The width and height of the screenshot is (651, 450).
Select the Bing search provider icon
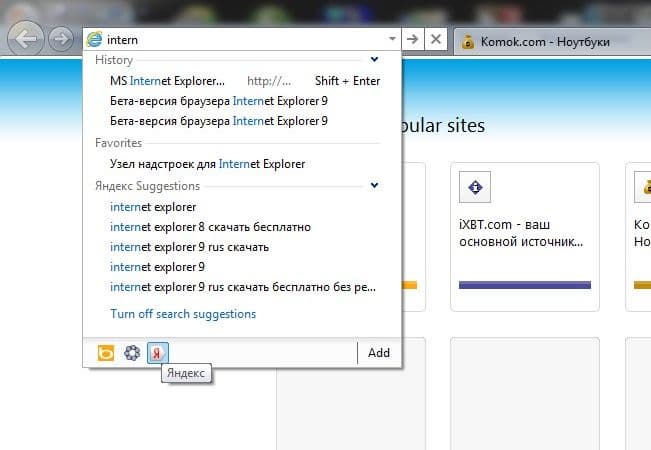pos(106,353)
